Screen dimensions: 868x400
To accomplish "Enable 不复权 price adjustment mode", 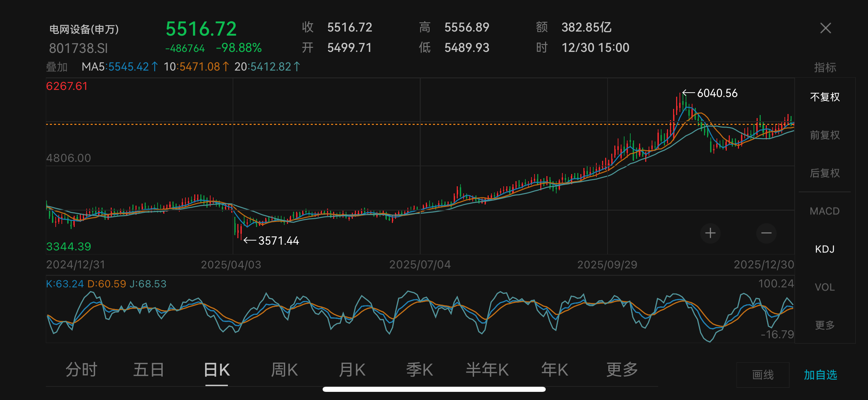I will pos(825,97).
